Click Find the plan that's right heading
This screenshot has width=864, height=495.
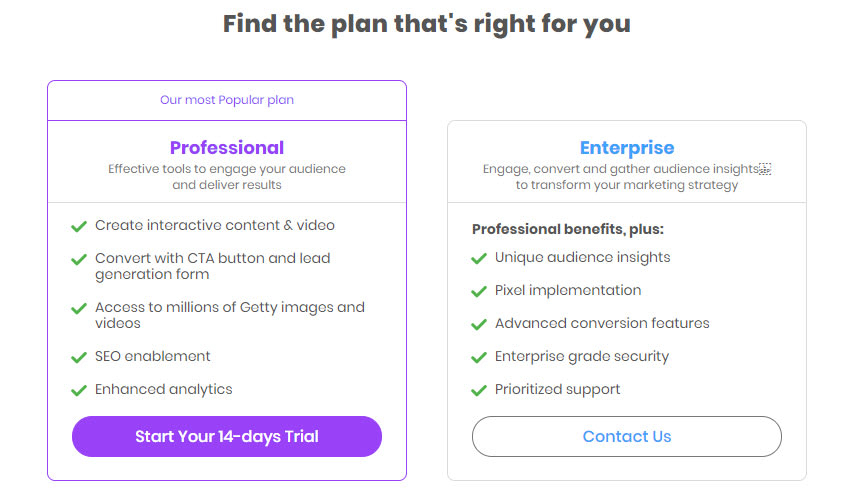(x=426, y=24)
